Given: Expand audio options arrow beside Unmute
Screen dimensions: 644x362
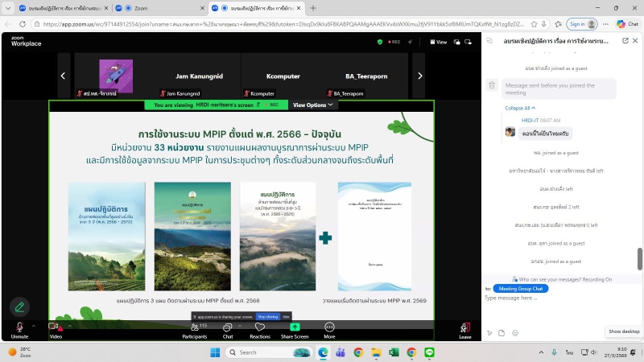Looking at the screenshot, I should (x=34, y=325).
